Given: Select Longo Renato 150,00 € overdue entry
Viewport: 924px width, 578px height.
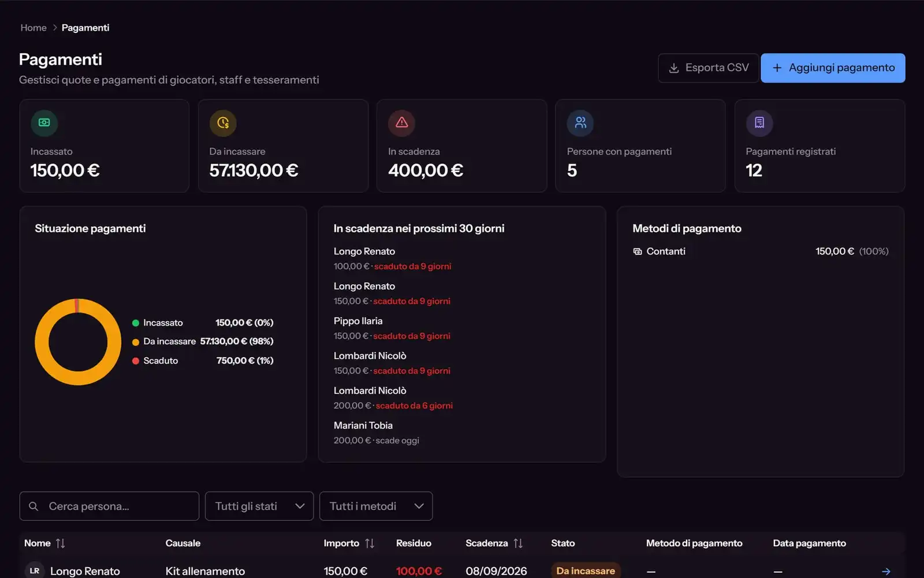Looking at the screenshot, I should coord(392,294).
